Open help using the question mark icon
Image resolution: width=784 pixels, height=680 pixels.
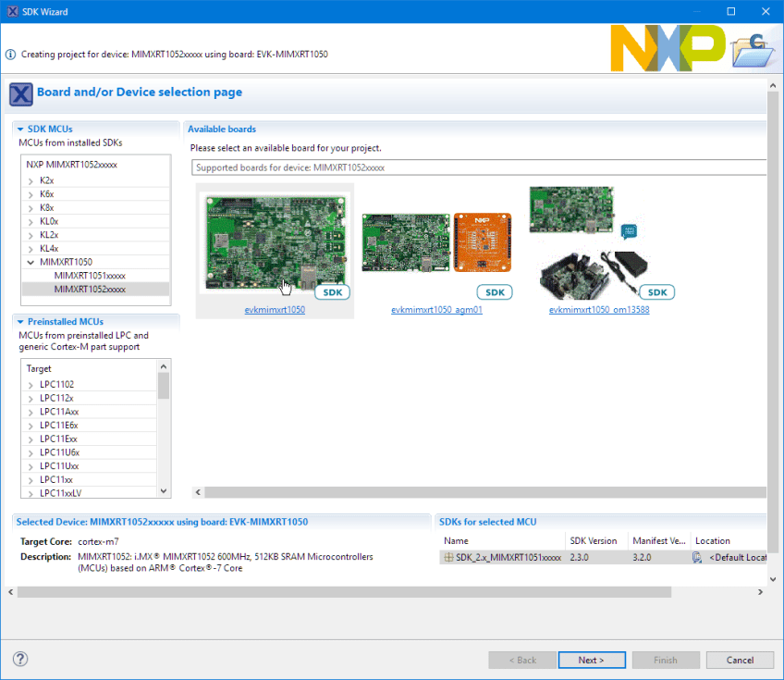pos(19,659)
